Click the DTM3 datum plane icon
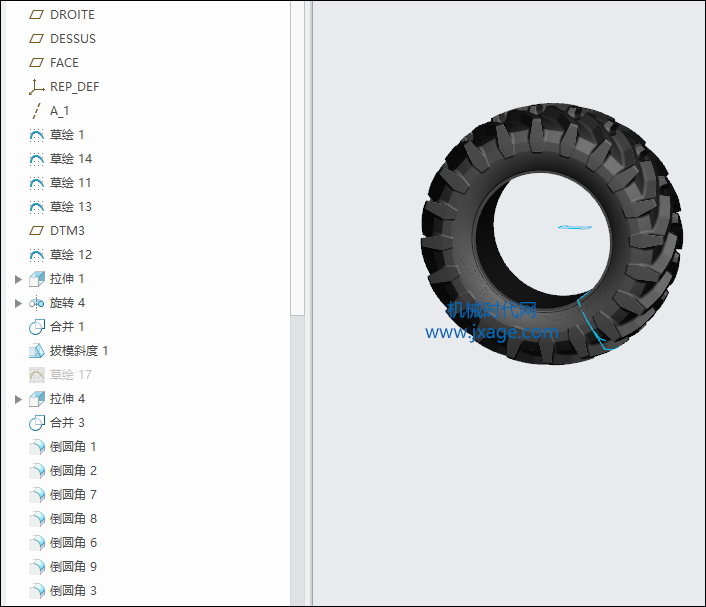 (x=36, y=231)
